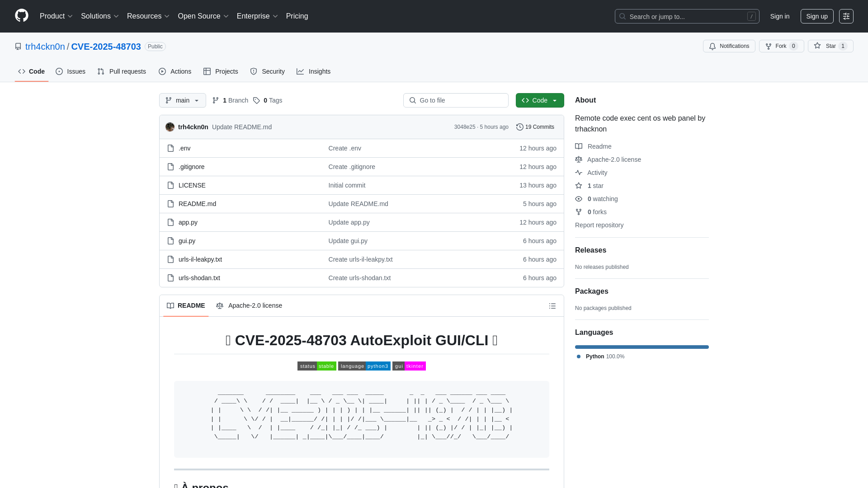Switch to the Projects tab
Screen dimensions: 868x488
click(221, 71)
